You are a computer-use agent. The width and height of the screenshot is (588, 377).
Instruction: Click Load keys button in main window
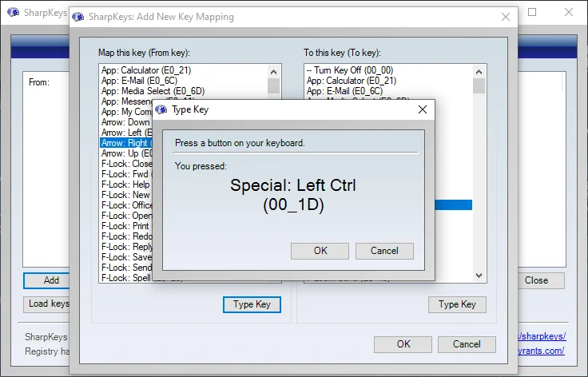[47, 304]
